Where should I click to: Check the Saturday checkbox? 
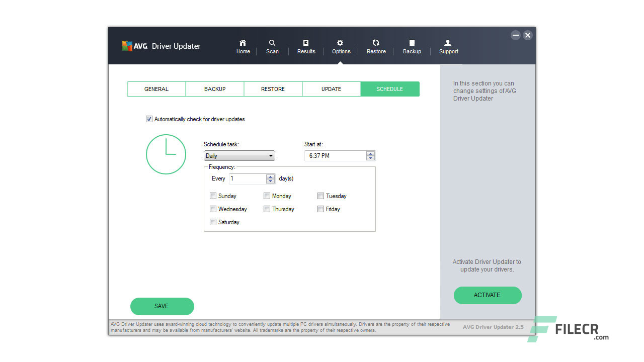[213, 222]
